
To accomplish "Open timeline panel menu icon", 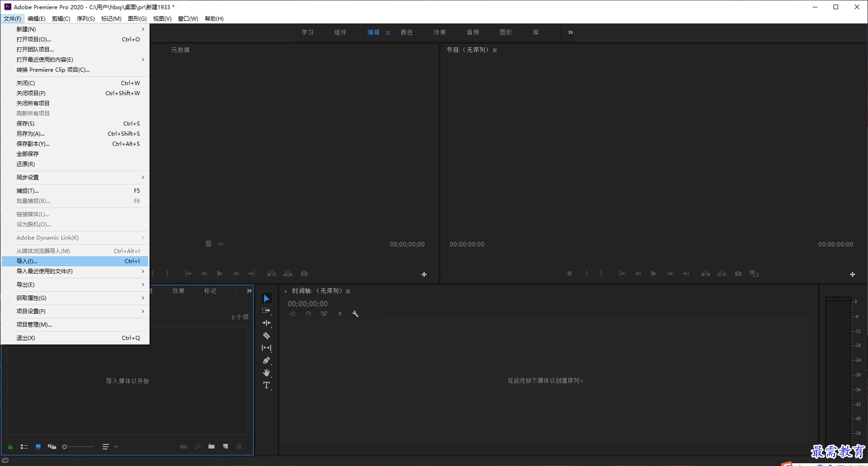I will point(348,291).
